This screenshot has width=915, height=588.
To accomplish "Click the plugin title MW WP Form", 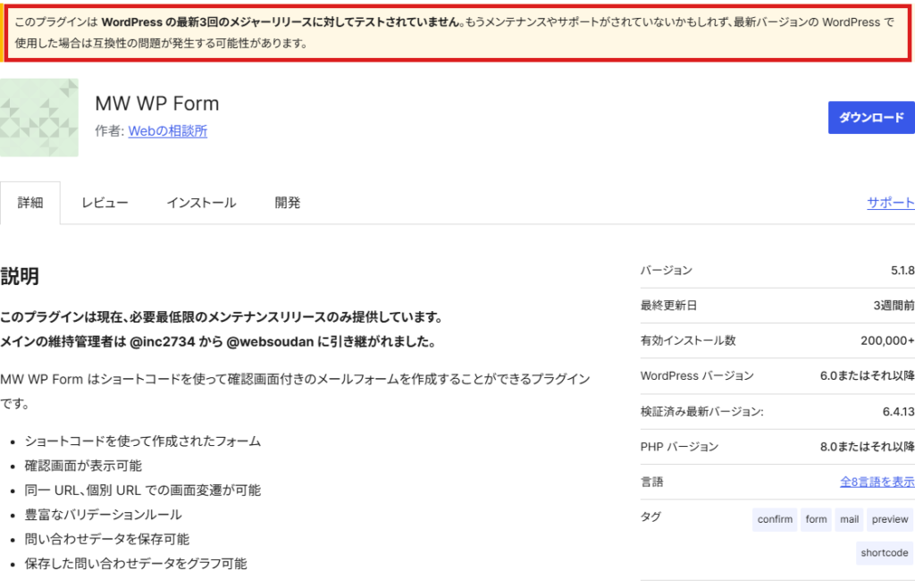I will point(157,104).
